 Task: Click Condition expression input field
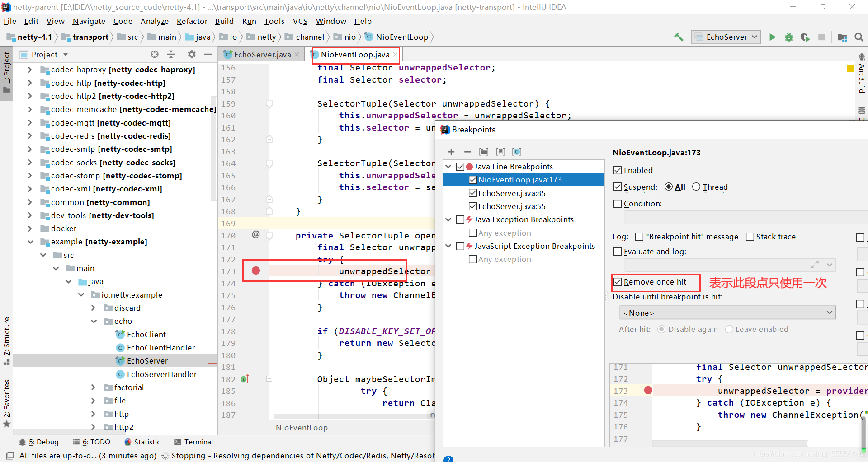click(746, 218)
